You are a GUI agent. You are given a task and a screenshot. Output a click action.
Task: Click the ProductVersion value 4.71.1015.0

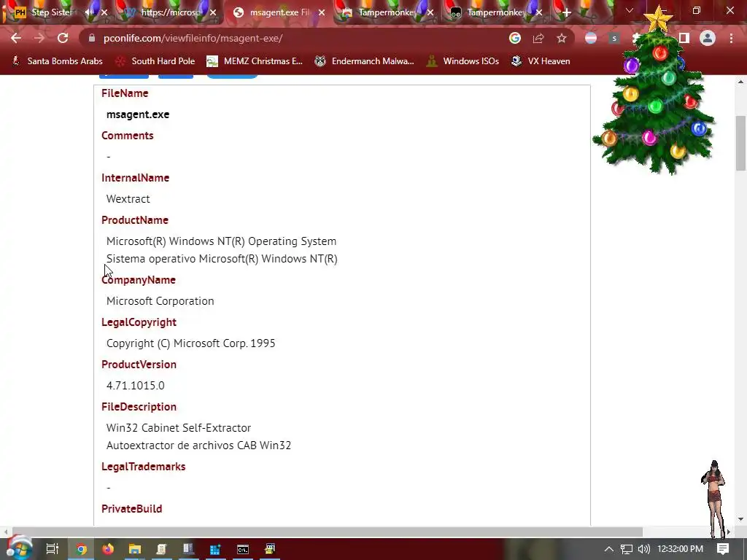tap(135, 386)
